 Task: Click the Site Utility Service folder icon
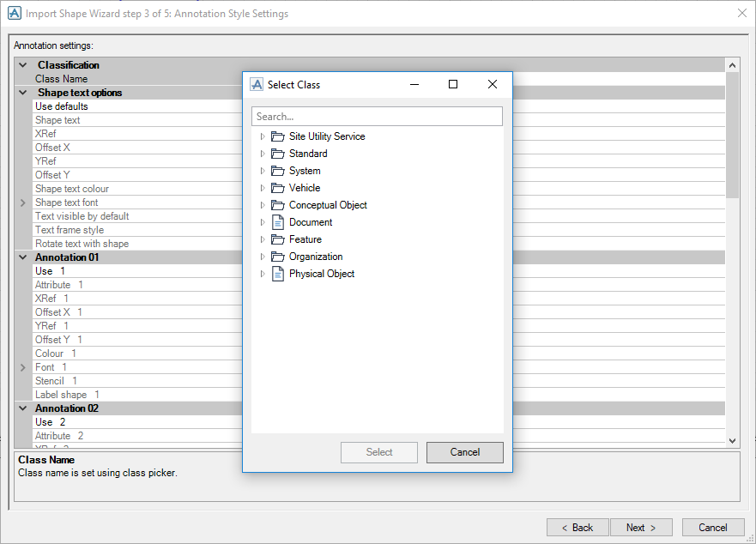277,136
